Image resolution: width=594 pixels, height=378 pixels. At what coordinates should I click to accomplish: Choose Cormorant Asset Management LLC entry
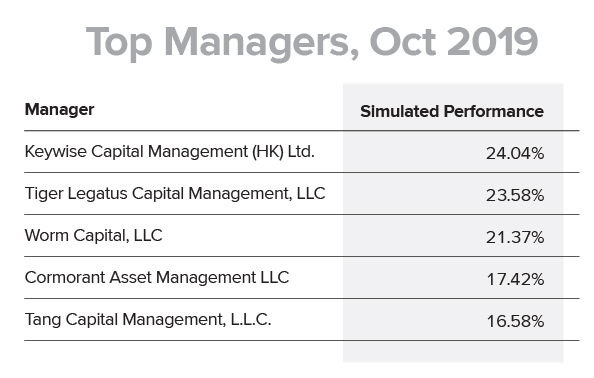click(157, 278)
